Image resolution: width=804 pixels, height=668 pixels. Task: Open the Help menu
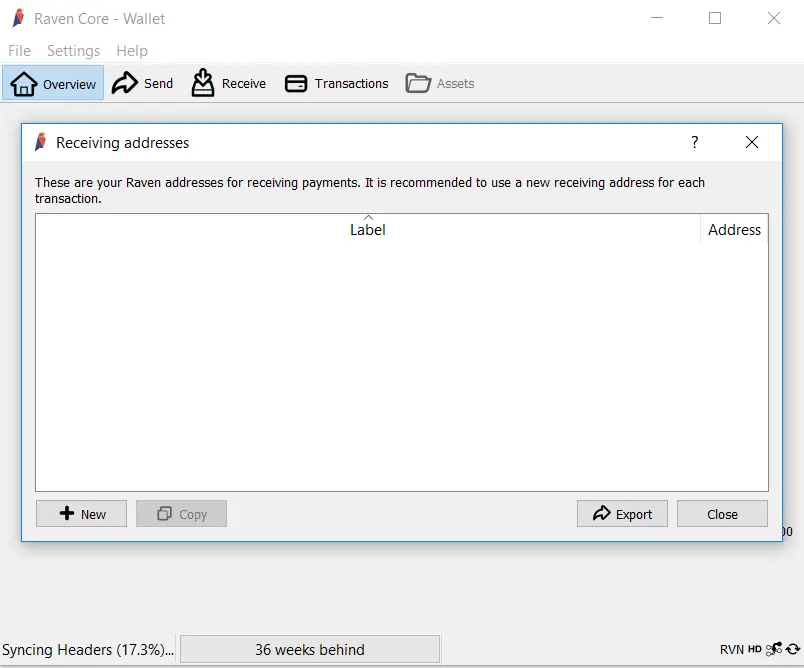pos(132,51)
